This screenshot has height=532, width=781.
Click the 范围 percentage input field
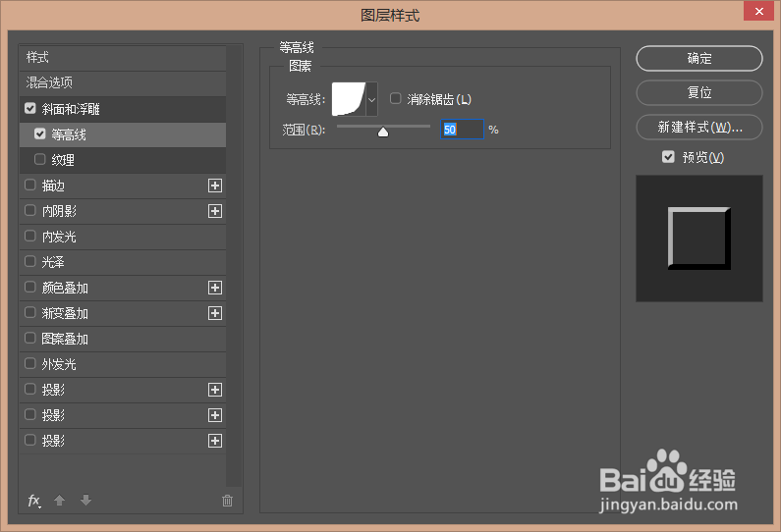point(463,130)
